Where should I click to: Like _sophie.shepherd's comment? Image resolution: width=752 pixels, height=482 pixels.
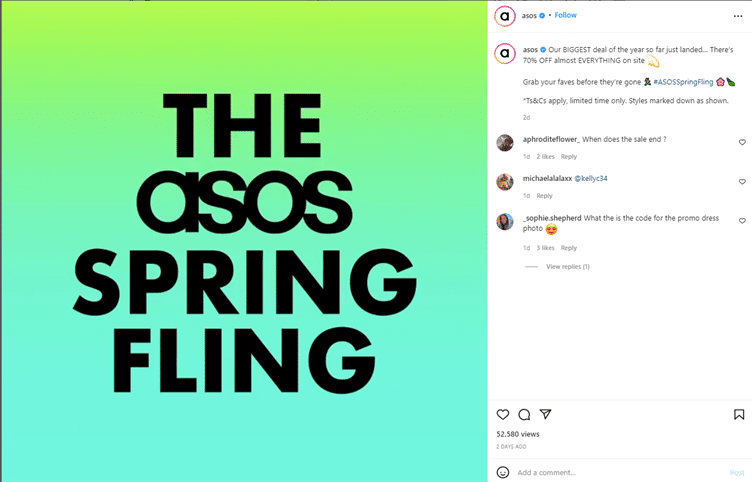click(742, 221)
